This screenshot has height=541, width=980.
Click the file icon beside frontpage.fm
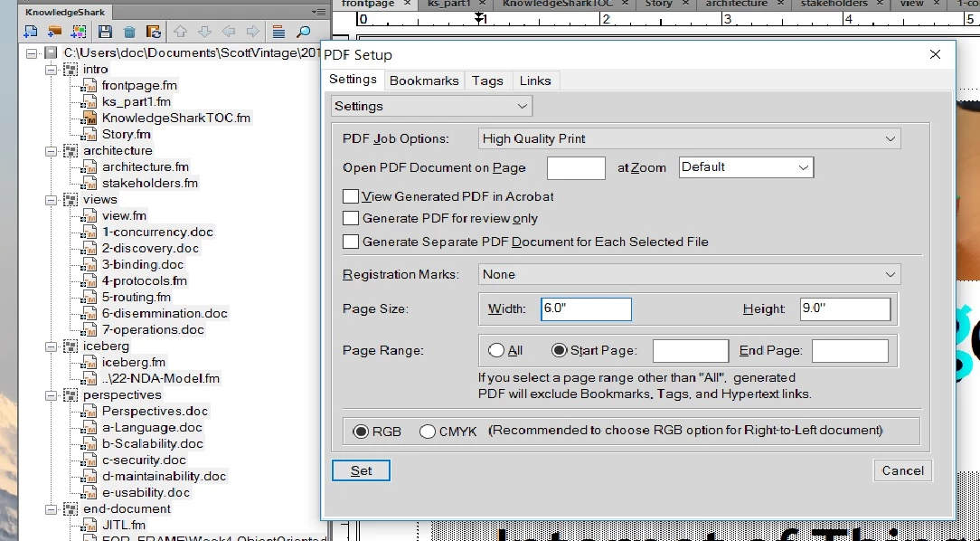point(90,86)
